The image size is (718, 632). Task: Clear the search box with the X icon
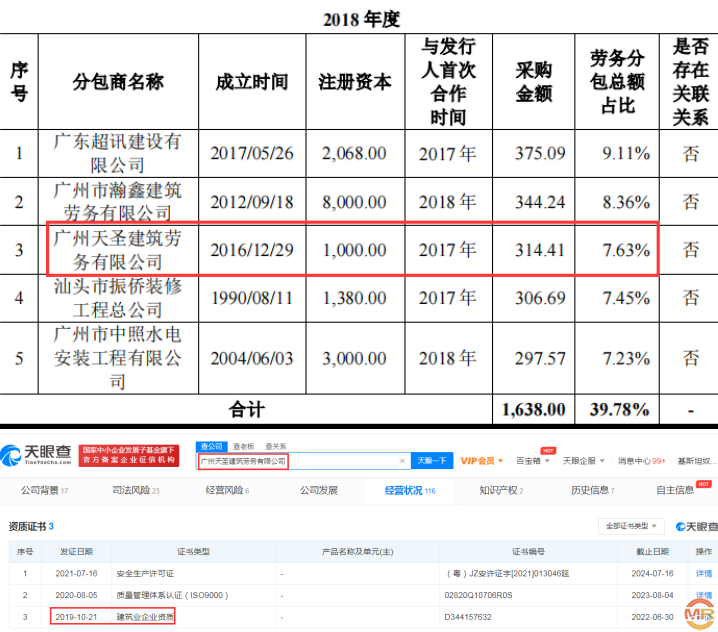pos(402,461)
